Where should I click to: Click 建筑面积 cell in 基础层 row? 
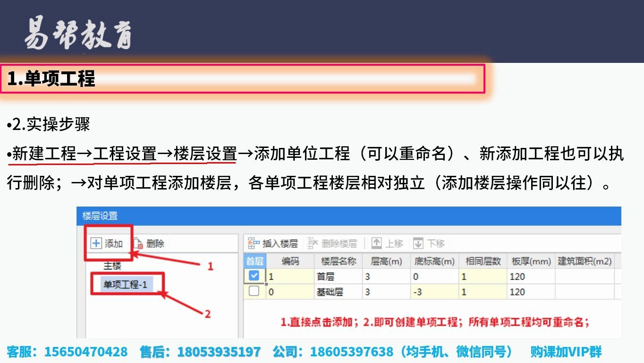pos(585,292)
